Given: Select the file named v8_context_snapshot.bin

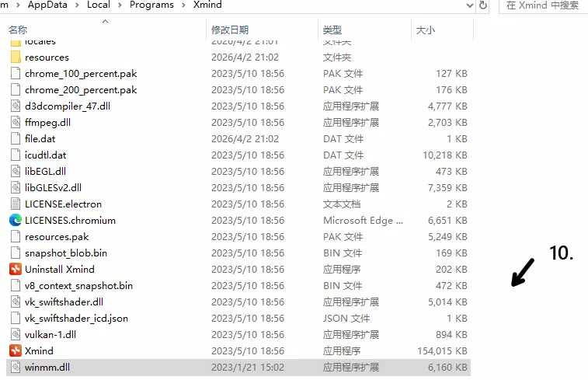Looking at the screenshot, I should pos(78,286).
